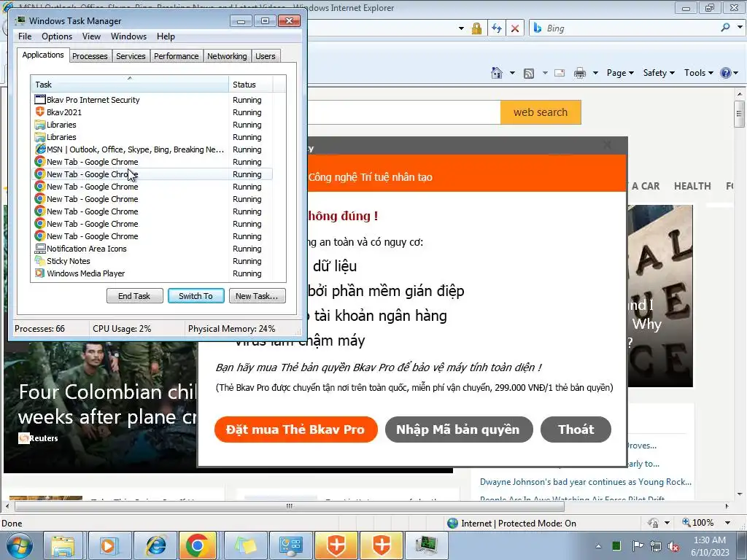Open the Tools dropdown in IE toolbar
The width and height of the screenshot is (747, 560).
pyautogui.click(x=698, y=73)
